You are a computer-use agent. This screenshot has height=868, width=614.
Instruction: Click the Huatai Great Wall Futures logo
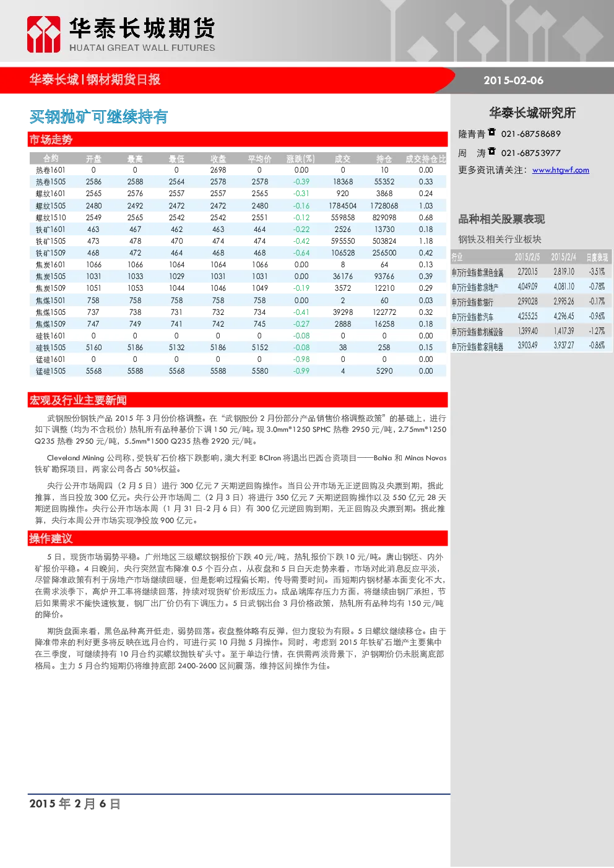point(121,35)
